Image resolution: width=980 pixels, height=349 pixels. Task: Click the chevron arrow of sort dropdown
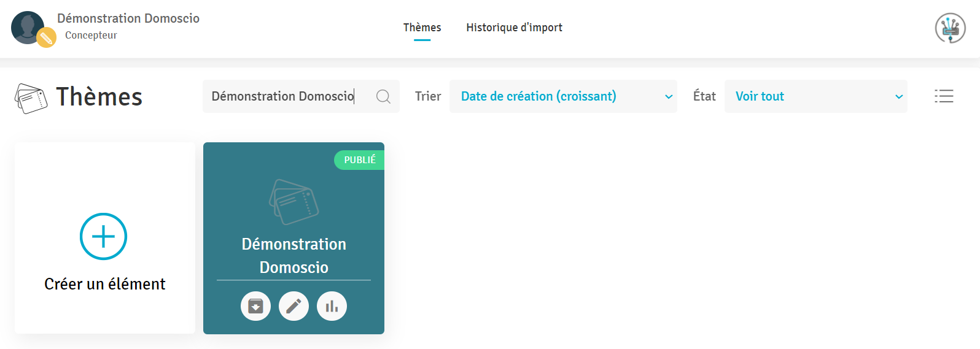coord(669,97)
